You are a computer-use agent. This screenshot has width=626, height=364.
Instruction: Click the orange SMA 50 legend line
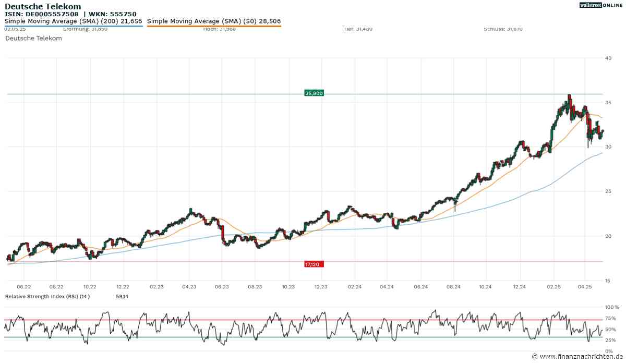click(x=214, y=26)
